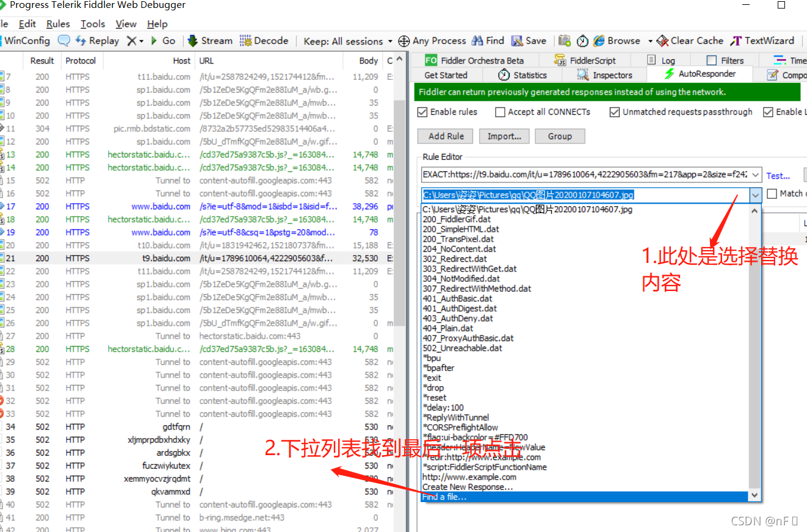The width and height of the screenshot is (807, 532).
Task: Click the Group button
Action: pos(560,136)
